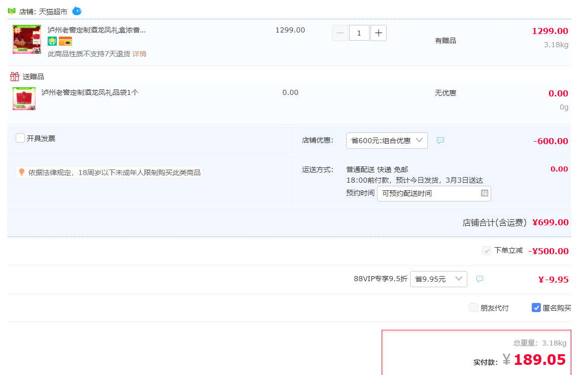Open the 店铺优惠 comment bubble icon

[x=440, y=141]
